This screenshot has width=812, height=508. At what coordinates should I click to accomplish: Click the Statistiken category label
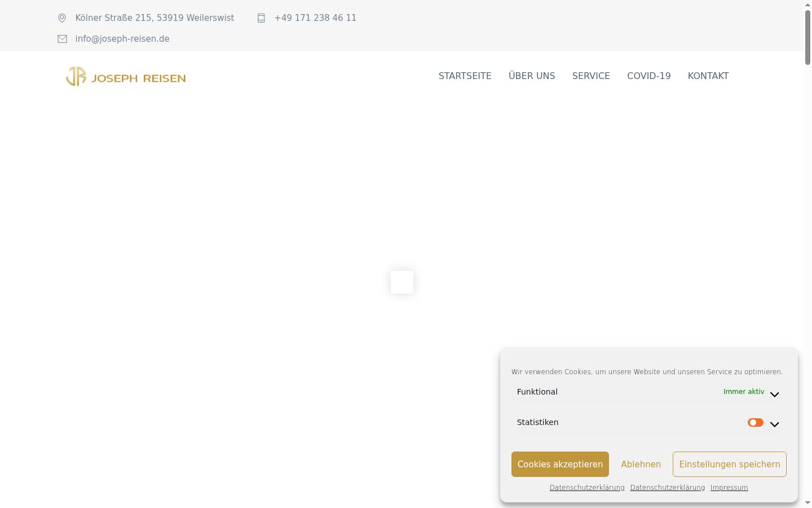(x=538, y=422)
